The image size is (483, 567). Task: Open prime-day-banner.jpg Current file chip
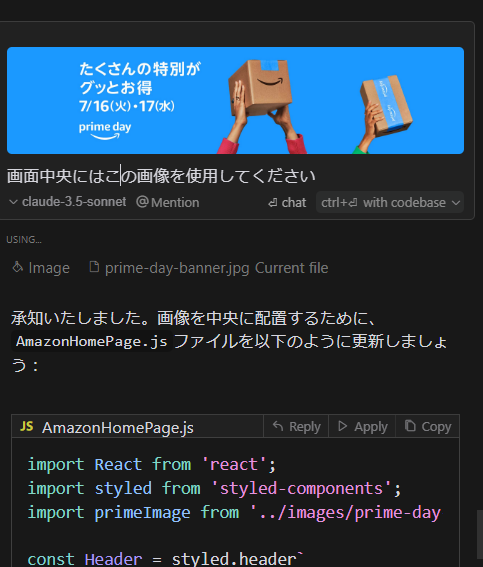[x=209, y=268]
